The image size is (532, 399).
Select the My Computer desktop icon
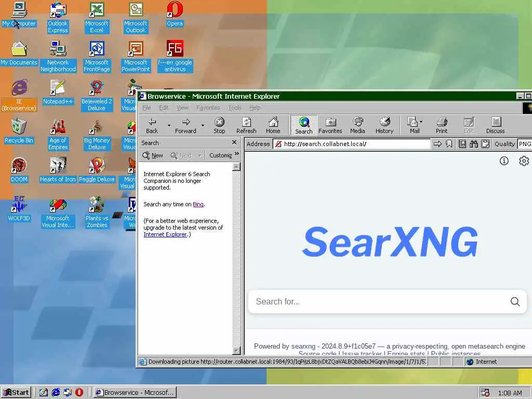pos(19,15)
